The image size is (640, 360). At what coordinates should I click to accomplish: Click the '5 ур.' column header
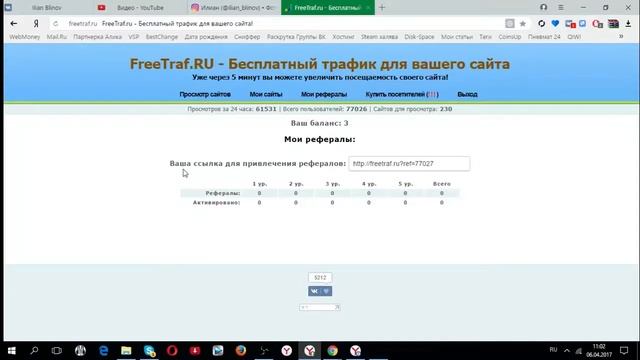(x=405, y=184)
